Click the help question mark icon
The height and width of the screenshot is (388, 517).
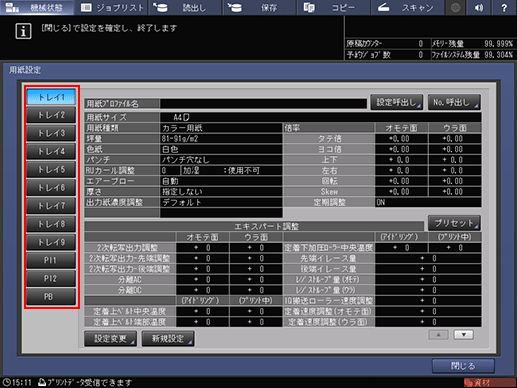pos(504,7)
